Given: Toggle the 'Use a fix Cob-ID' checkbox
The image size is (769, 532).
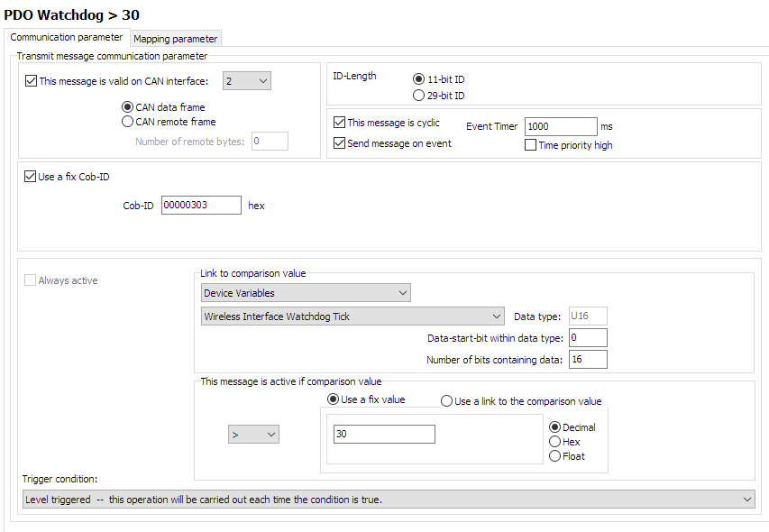Looking at the screenshot, I should point(31,177).
